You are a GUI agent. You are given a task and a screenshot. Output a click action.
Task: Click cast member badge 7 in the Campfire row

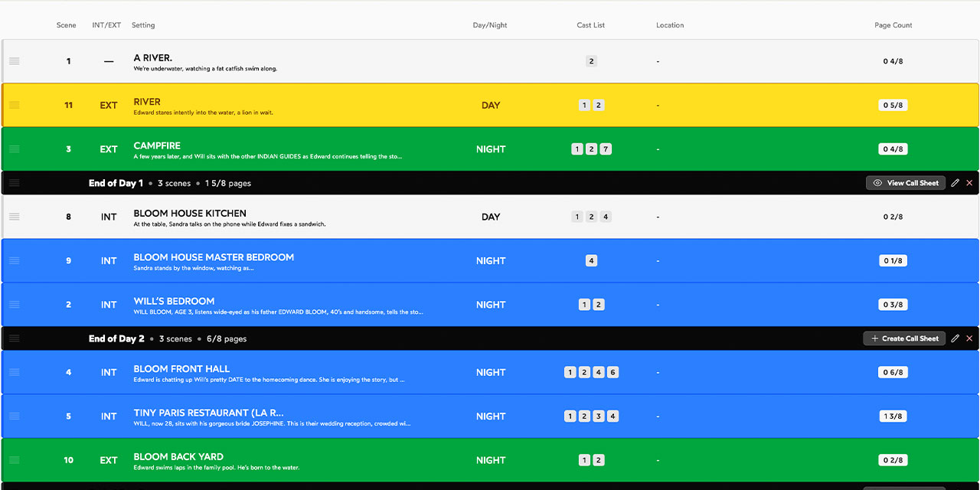[x=606, y=149]
